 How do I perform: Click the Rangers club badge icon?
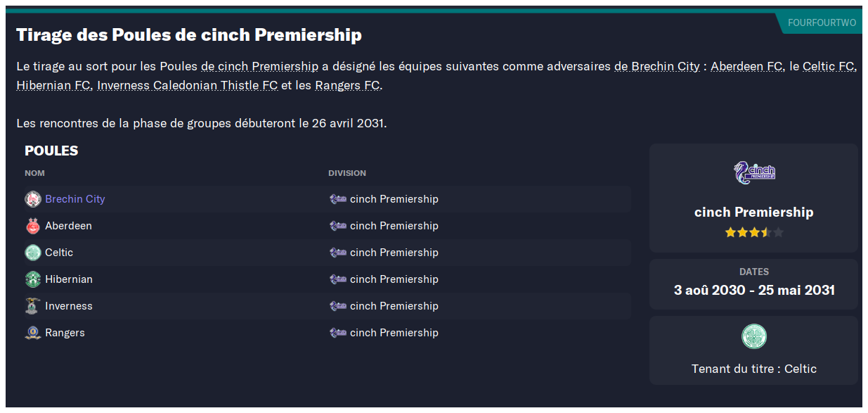(33, 333)
